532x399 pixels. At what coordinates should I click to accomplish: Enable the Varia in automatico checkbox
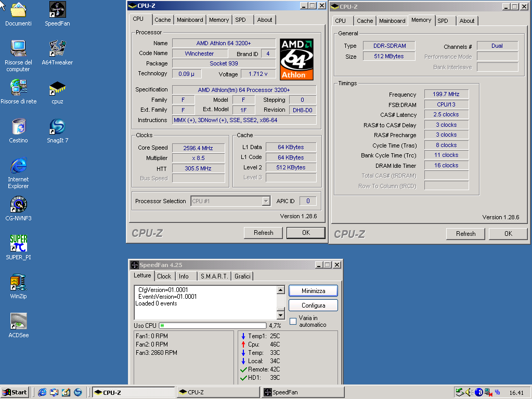point(293,321)
